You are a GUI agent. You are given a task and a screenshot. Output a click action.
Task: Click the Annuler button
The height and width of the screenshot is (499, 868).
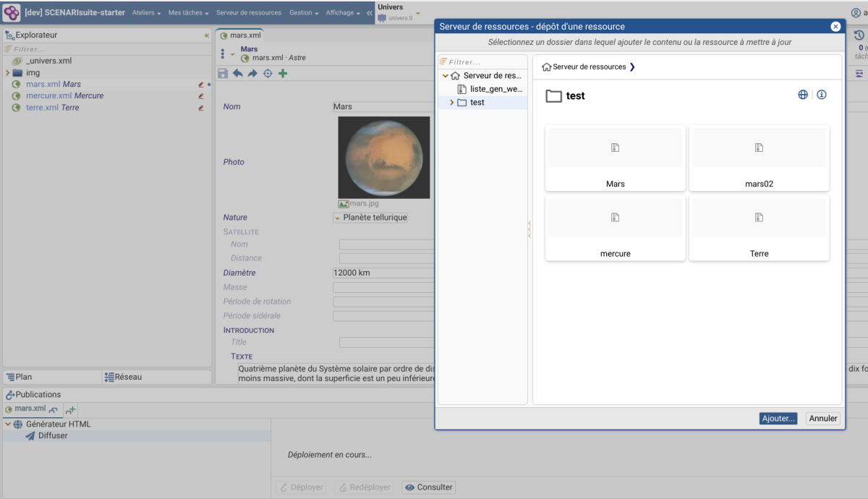(823, 419)
